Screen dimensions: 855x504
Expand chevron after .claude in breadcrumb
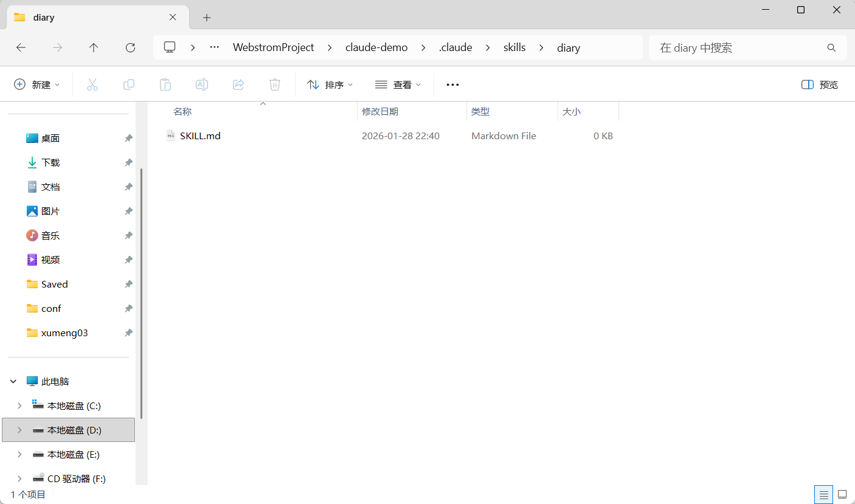point(488,47)
